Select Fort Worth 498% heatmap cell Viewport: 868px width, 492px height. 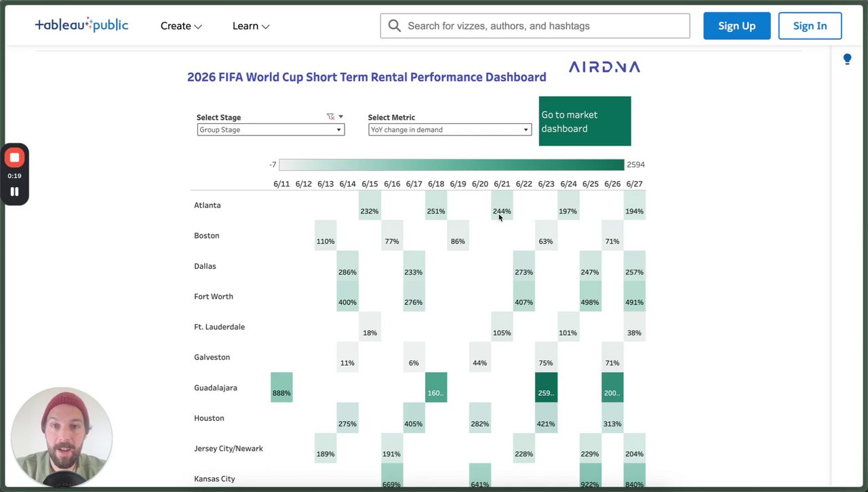[590, 296]
